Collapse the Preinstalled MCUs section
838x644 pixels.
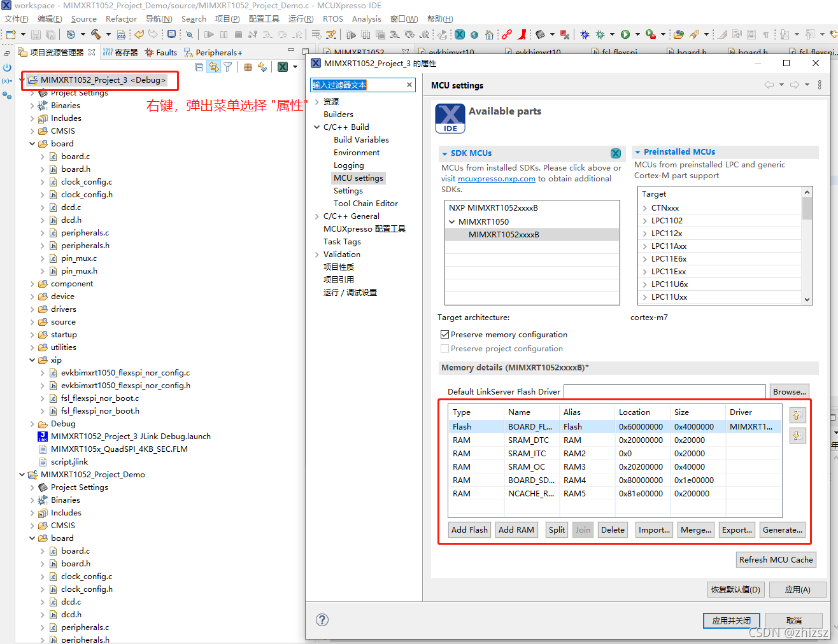(x=637, y=152)
